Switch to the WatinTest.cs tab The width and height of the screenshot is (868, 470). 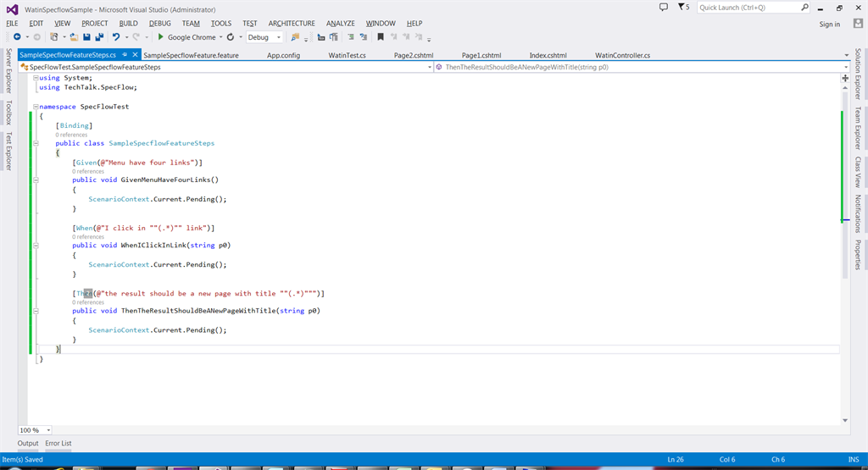pyautogui.click(x=347, y=55)
